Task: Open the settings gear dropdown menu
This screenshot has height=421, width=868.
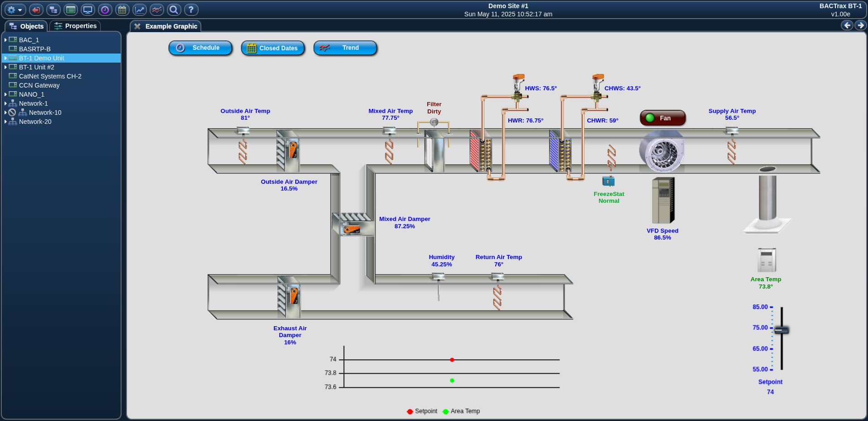Action: click(15, 10)
